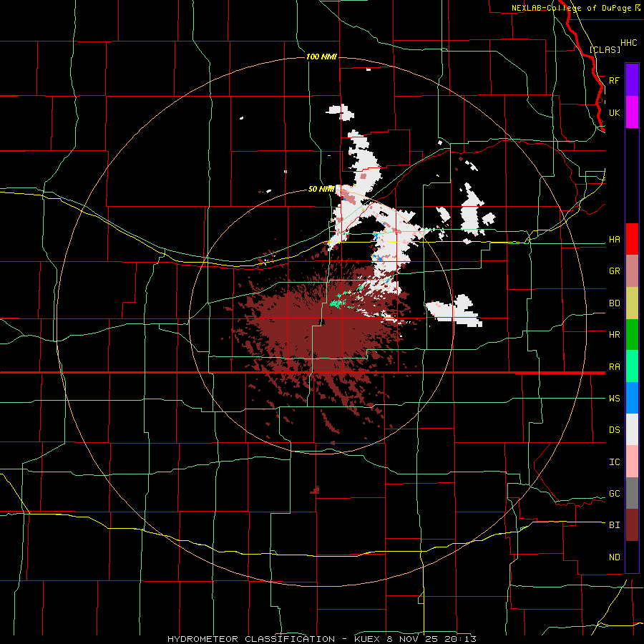Click the light pink IC swatch
This screenshot has width=644, height=644.
[632, 462]
